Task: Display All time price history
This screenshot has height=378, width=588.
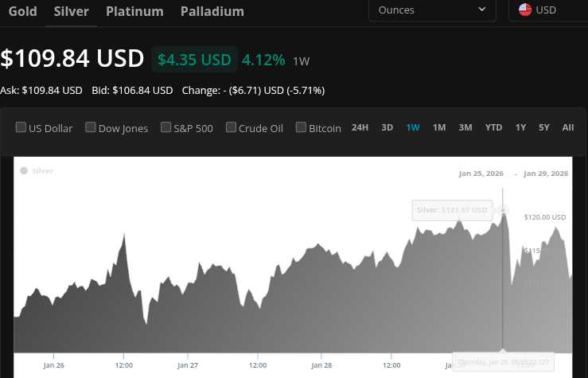Action: pos(567,127)
